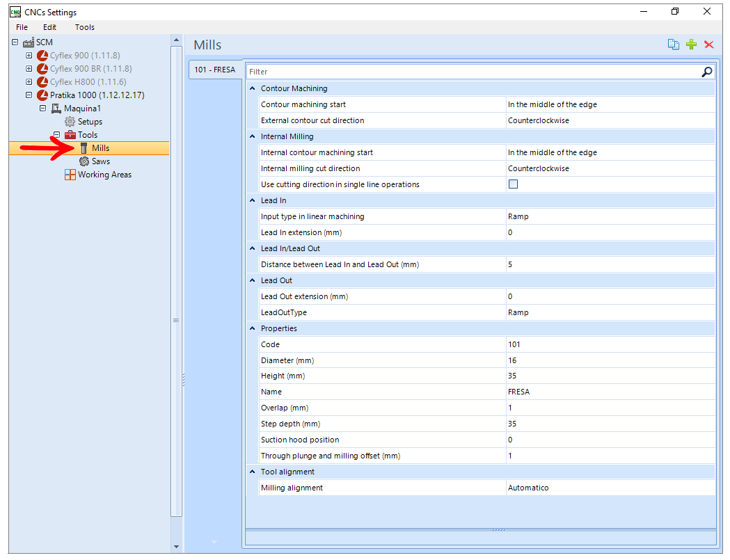Add a new mill with green plus
The height and width of the screenshot is (560, 730).
point(691,45)
